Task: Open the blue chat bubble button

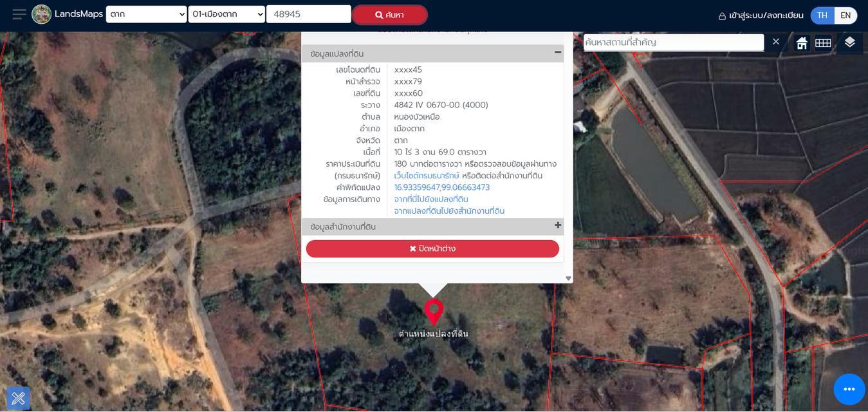Action: tap(849, 389)
